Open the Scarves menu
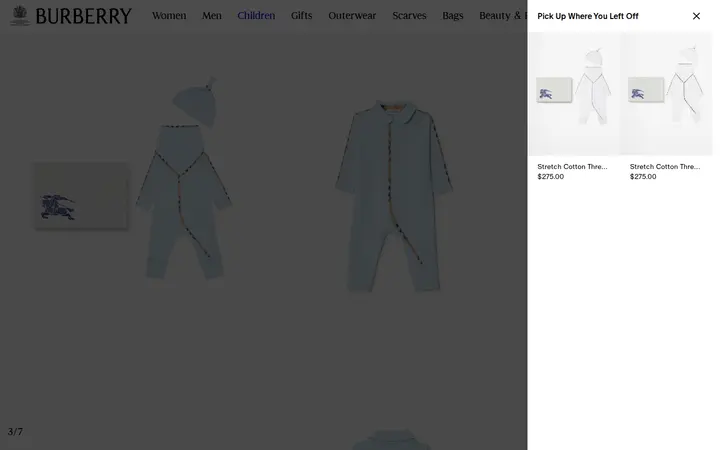Viewport: 720px width, 450px height. 409,16
